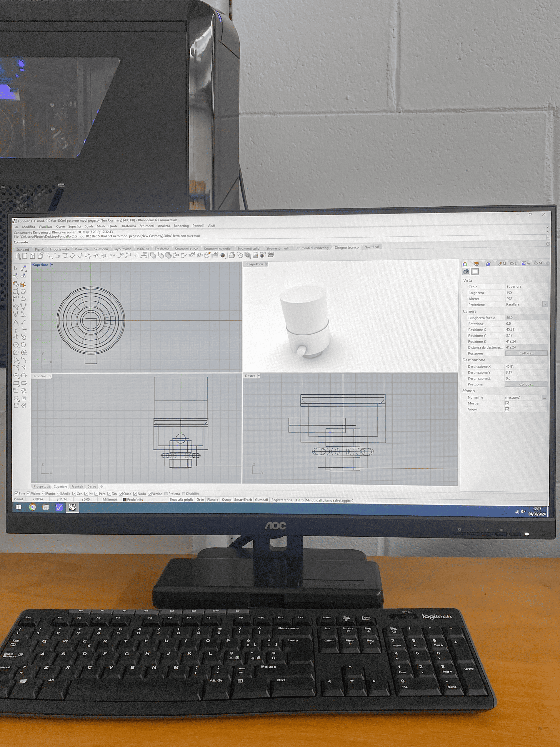Screen dimensions: 560x747
Task: Open the Proiezione Parallela dropdown
Action: click(545, 304)
